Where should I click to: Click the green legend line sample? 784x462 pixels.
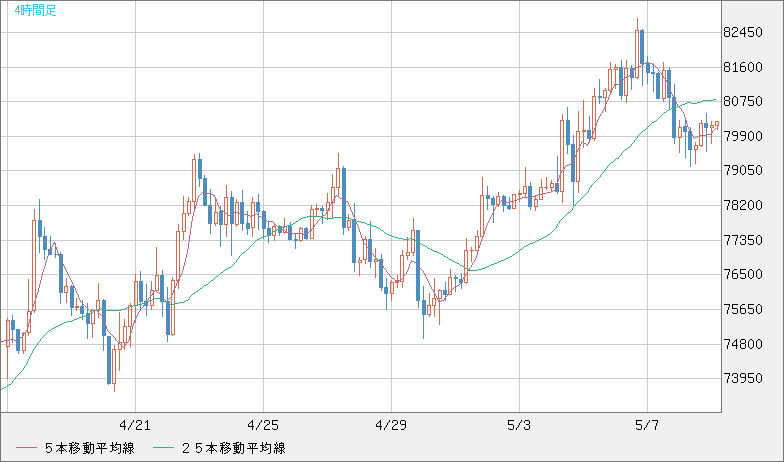tap(164, 448)
